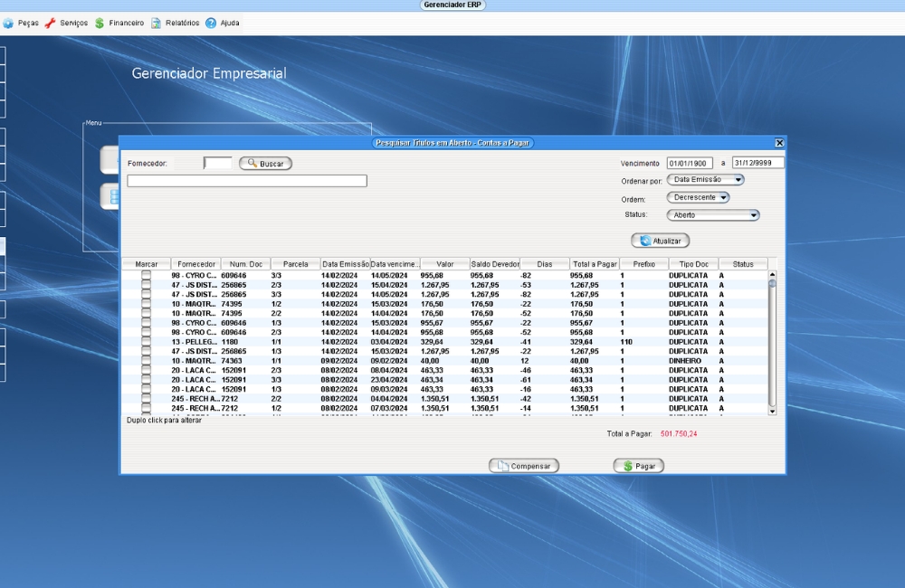The height and width of the screenshot is (588, 905).
Task: Sort by the Marcar column header
Action: click(x=146, y=264)
